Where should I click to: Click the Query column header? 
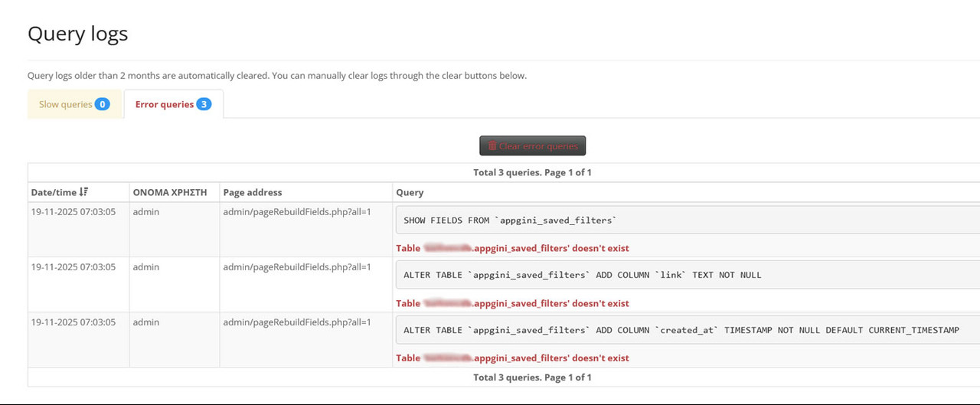410,192
